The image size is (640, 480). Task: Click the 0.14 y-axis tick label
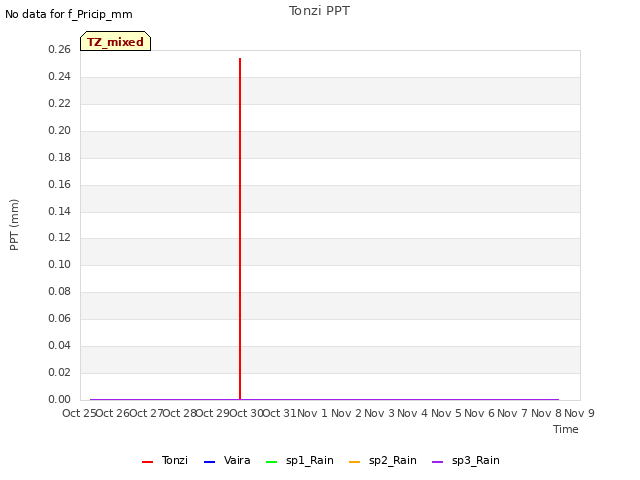59,211
